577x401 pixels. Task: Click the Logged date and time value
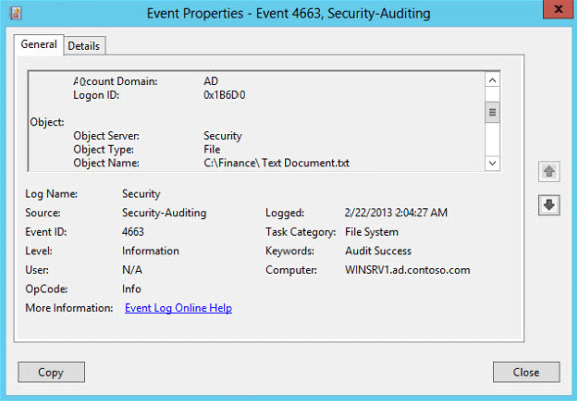click(x=396, y=213)
